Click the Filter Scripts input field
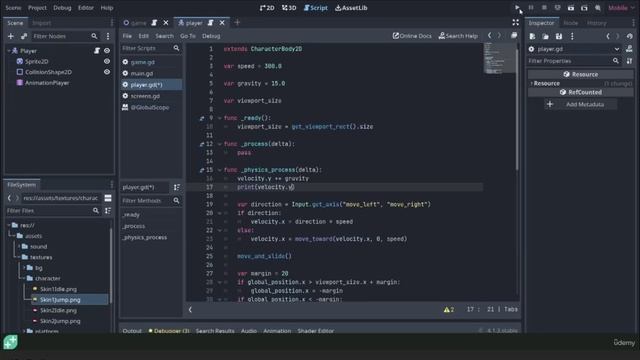This screenshot has width=640, height=360. (x=151, y=48)
